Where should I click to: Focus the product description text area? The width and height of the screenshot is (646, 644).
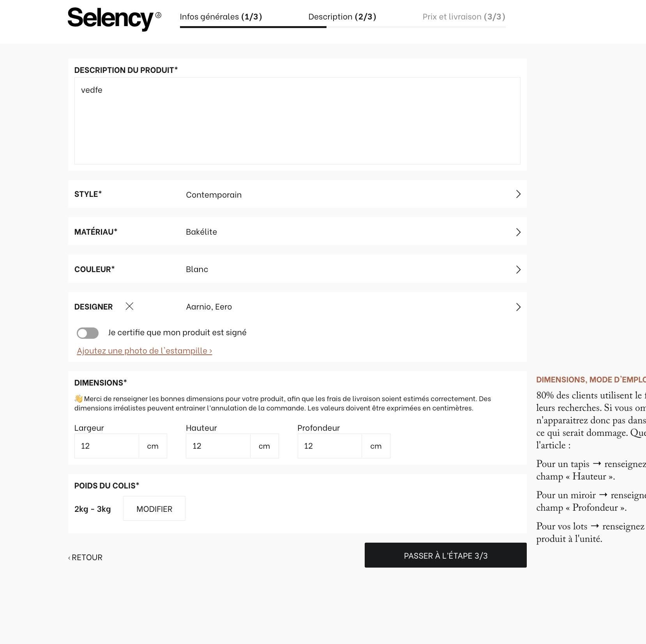pos(297,121)
